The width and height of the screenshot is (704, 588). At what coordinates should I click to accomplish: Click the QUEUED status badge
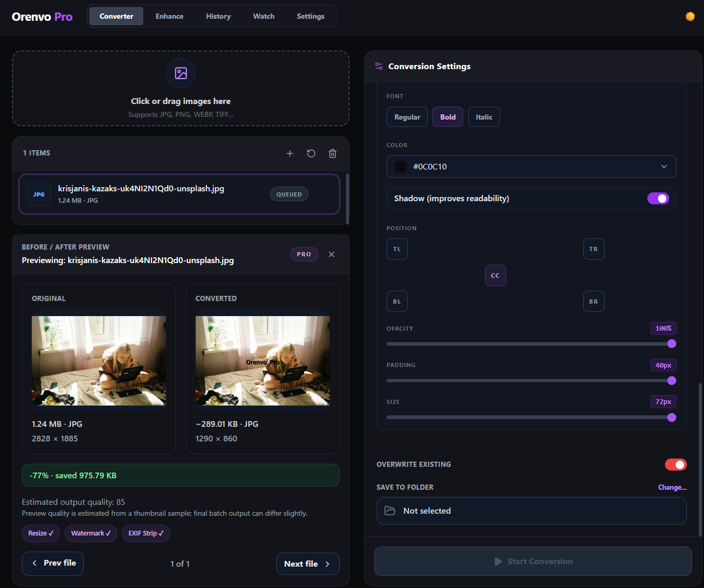pyautogui.click(x=289, y=194)
